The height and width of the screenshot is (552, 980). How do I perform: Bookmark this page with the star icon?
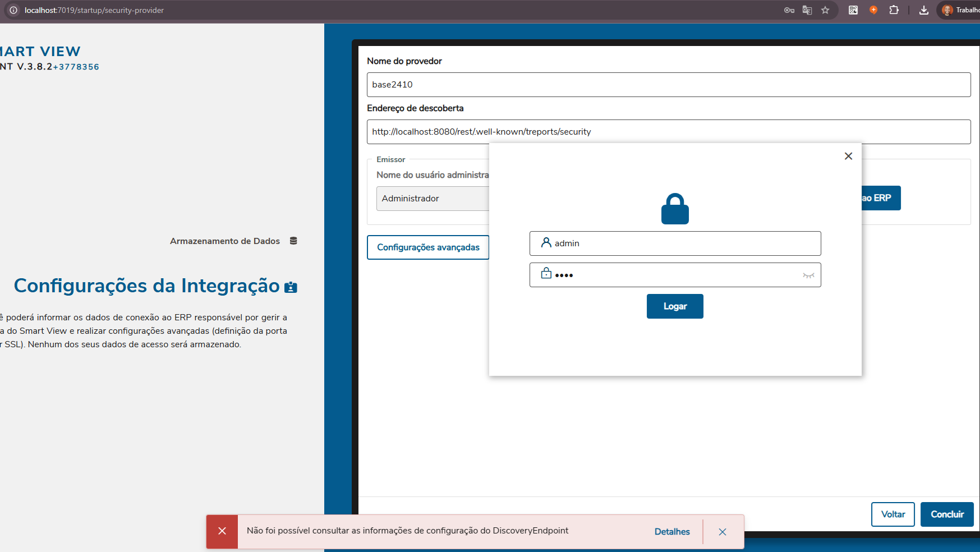click(x=825, y=10)
